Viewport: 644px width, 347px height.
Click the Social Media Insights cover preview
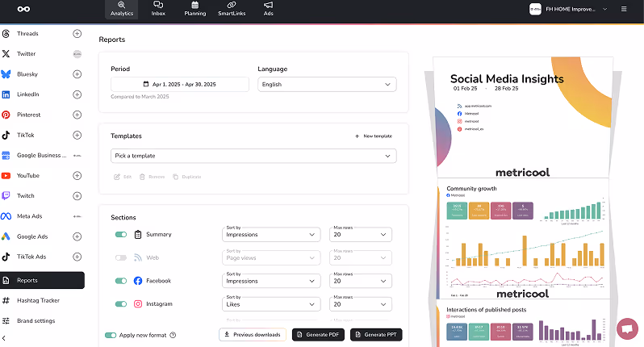[x=523, y=118]
